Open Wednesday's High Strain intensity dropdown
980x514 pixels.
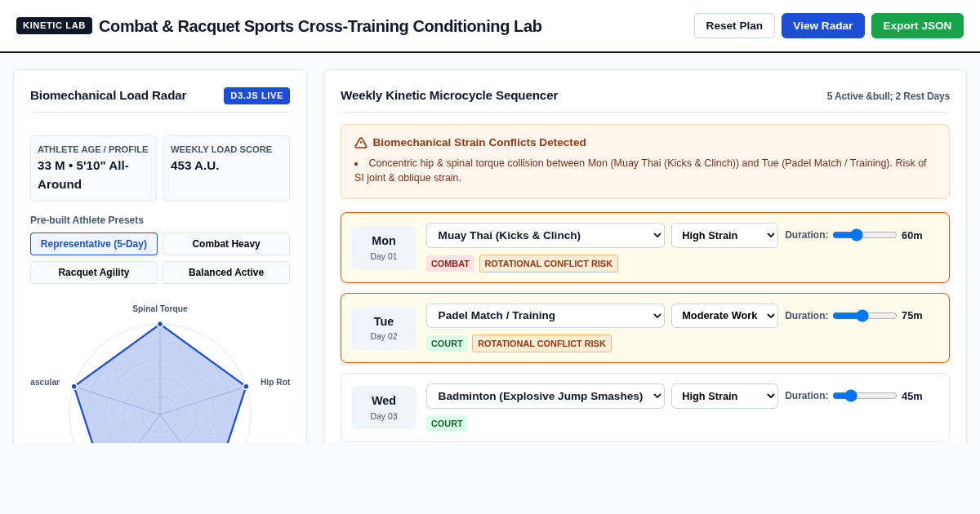point(724,396)
